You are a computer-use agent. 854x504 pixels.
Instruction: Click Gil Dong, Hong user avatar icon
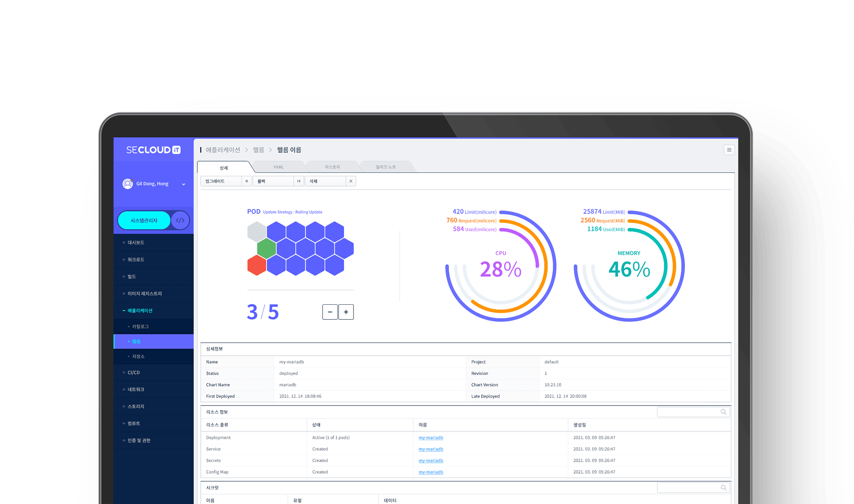[128, 184]
